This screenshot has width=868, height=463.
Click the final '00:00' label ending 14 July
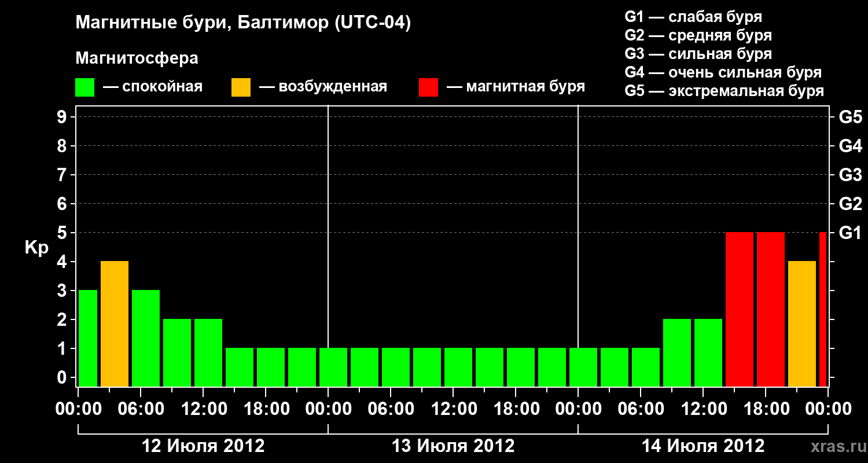(x=827, y=409)
